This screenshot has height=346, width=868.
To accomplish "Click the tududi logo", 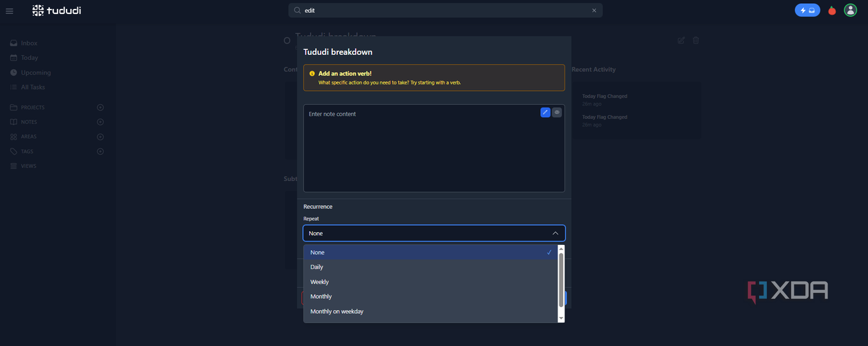I will point(56,10).
